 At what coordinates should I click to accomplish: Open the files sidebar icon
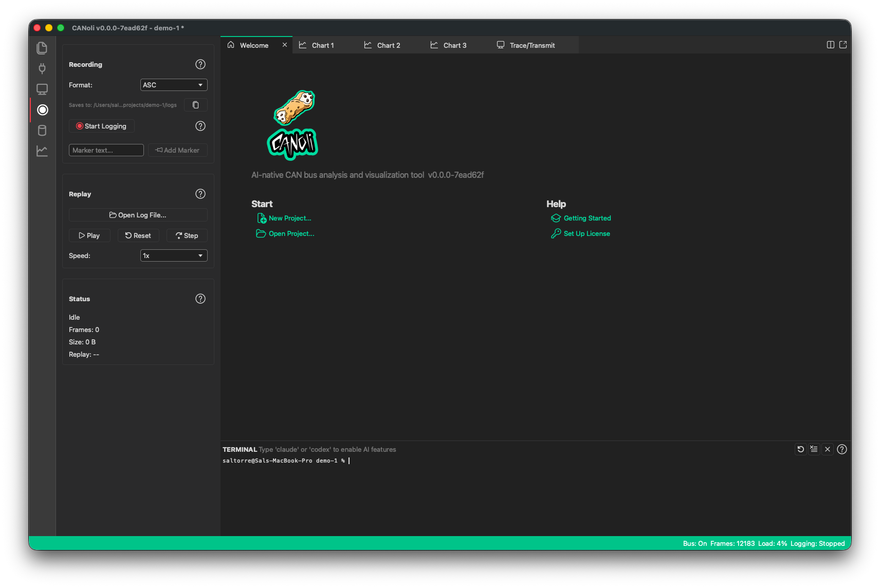tap(42, 48)
